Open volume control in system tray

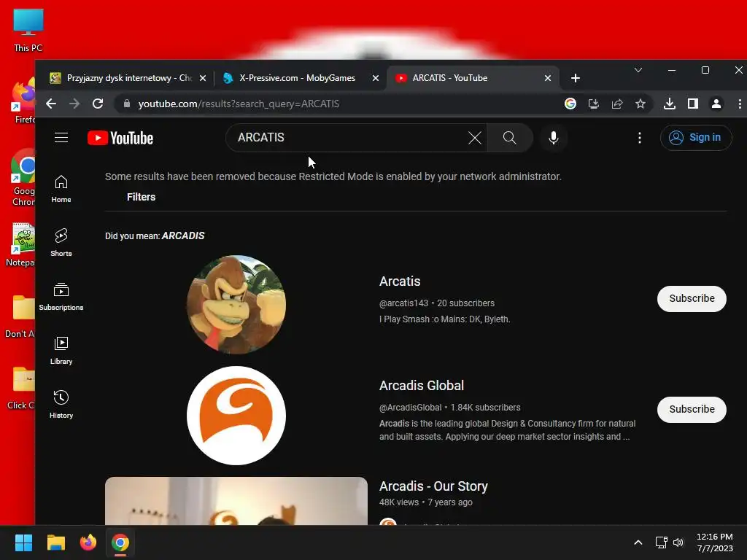click(678, 542)
